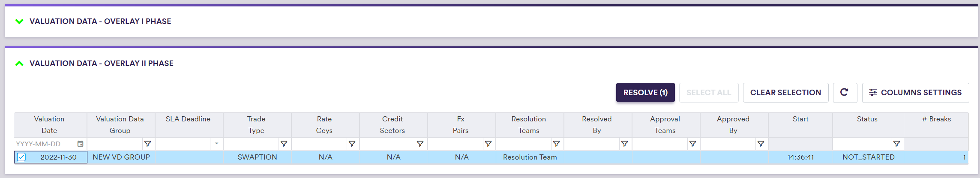This screenshot has width=980, height=178.
Task: Uncheck the 2022-11-30 row checkbox
Action: (21, 157)
